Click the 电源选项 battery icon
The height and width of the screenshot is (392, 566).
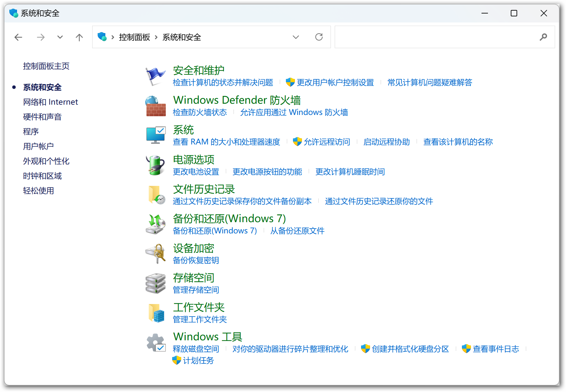(x=155, y=165)
